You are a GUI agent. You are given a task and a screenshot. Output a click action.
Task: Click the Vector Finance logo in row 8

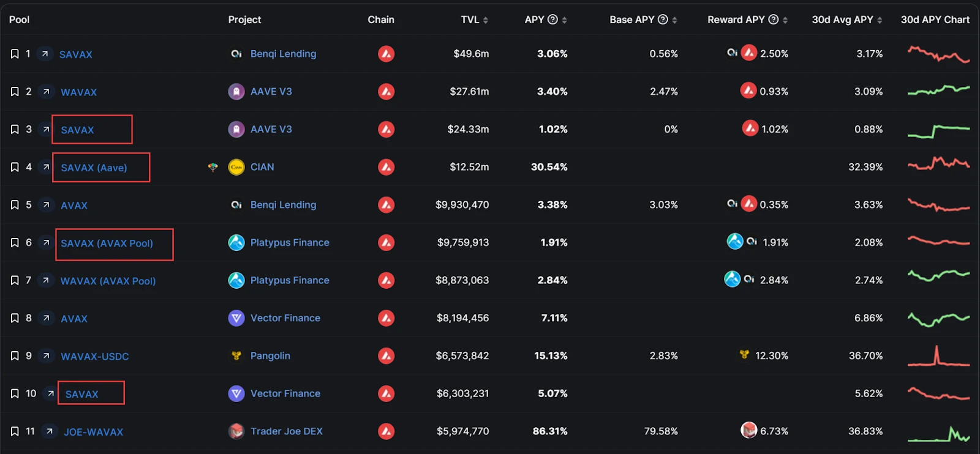coord(236,318)
